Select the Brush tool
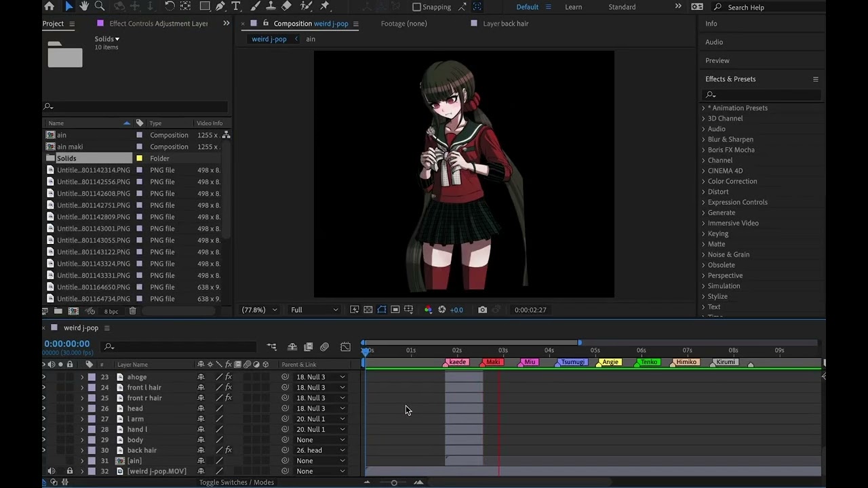Viewport: 868px width, 488px height. pos(256,6)
